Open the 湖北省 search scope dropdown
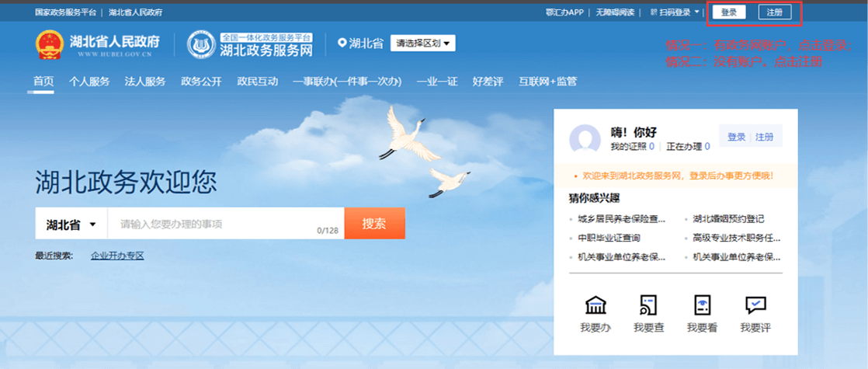 coord(71,224)
